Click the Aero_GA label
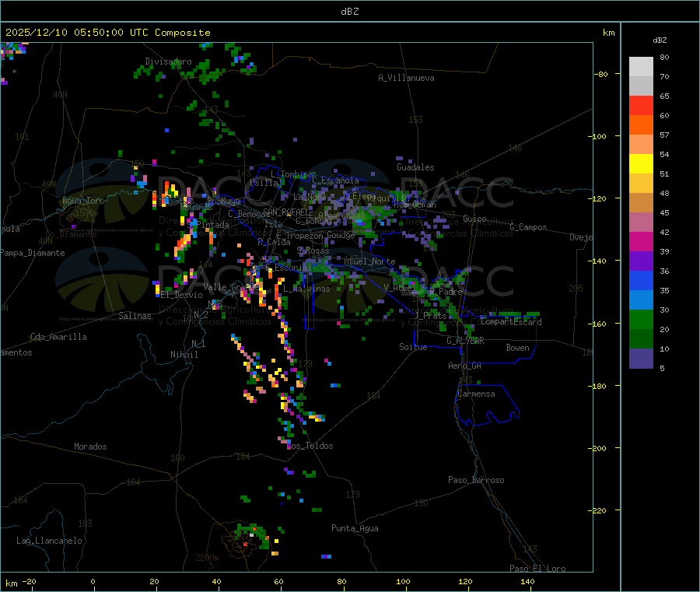 pos(465,366)
